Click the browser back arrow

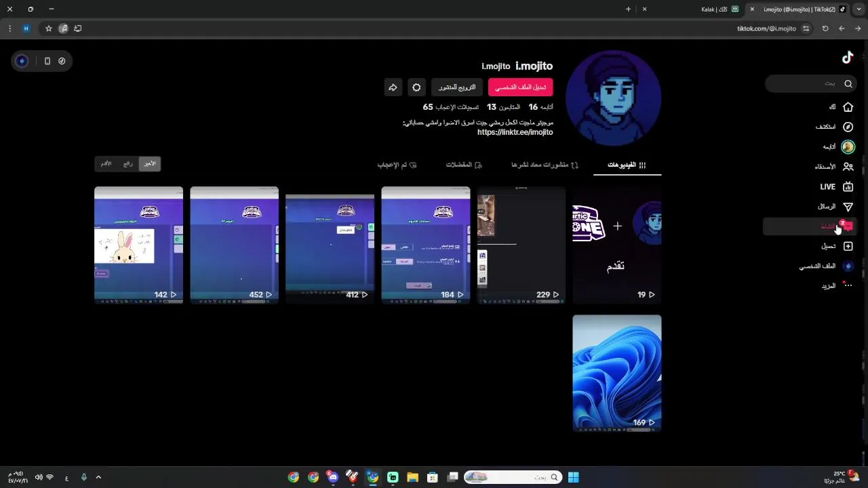[x=858, y=28]
